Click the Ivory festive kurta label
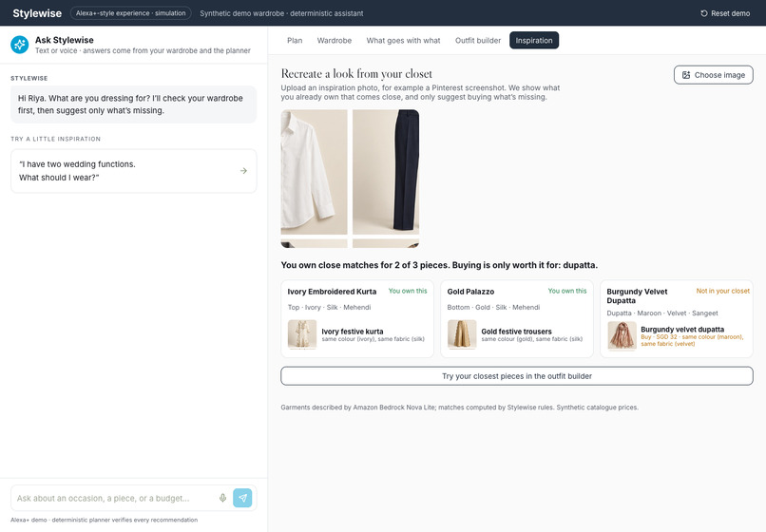 click(353, 332)
